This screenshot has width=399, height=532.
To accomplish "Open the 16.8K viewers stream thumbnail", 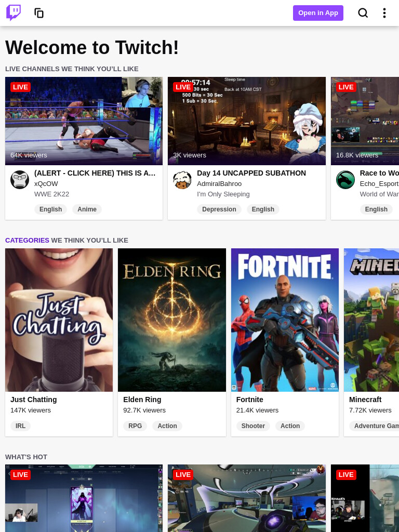I will pos(365,121).
